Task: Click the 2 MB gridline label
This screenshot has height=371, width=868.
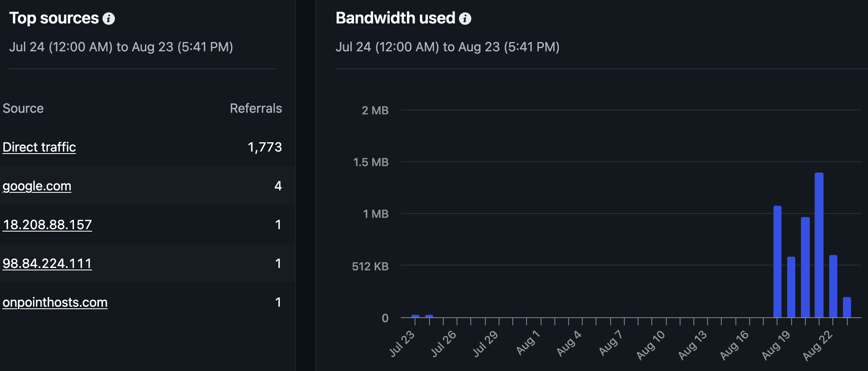Action: [375, 110]
